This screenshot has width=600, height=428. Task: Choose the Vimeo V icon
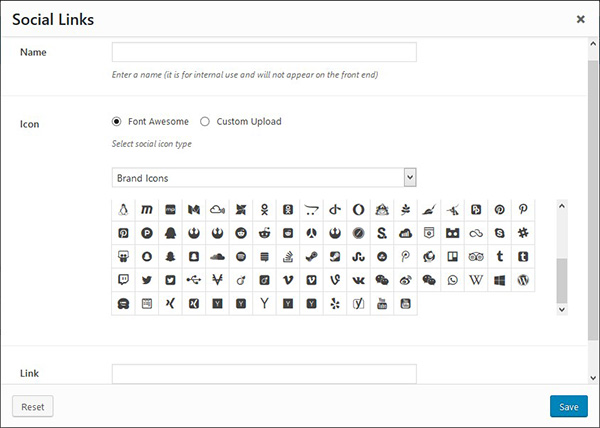click(x=288, y=280)
